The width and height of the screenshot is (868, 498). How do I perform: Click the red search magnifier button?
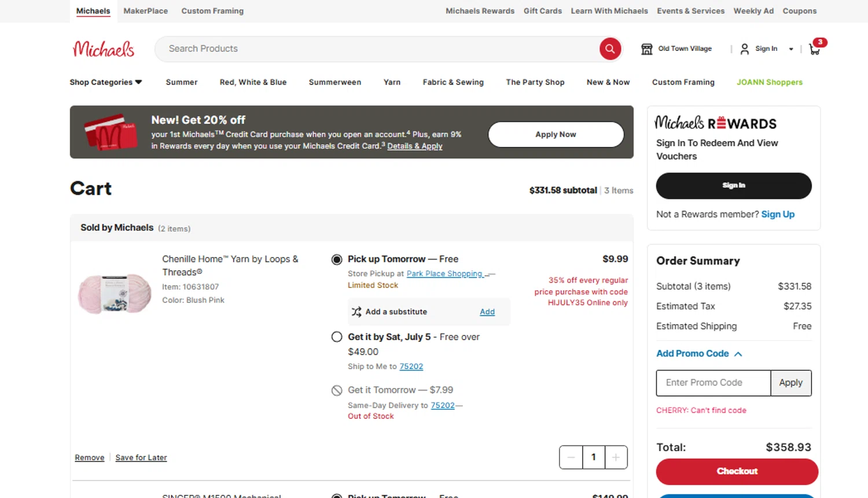[610, 49]
